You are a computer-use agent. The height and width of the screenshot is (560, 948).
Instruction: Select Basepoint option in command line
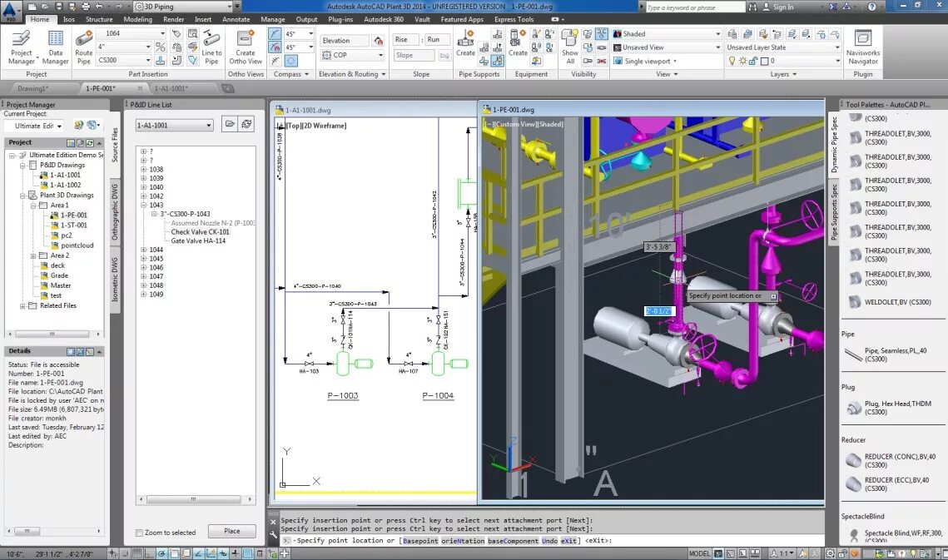pos(420,541)
